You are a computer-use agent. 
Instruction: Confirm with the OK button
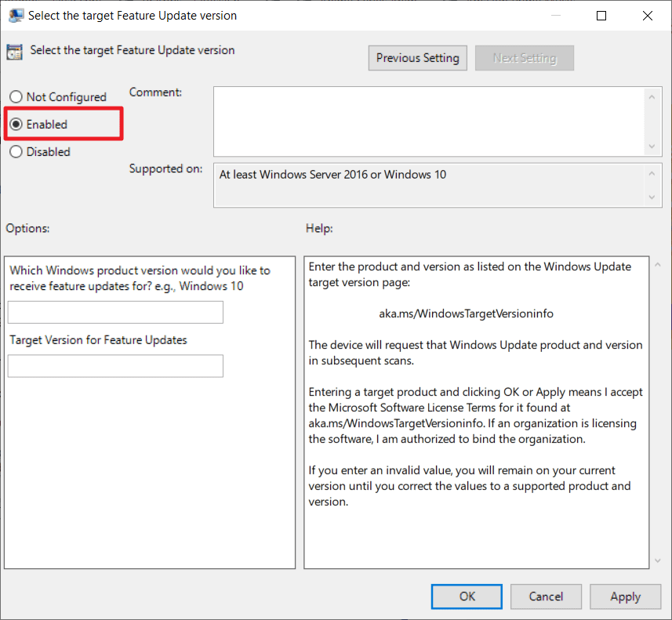467,596
